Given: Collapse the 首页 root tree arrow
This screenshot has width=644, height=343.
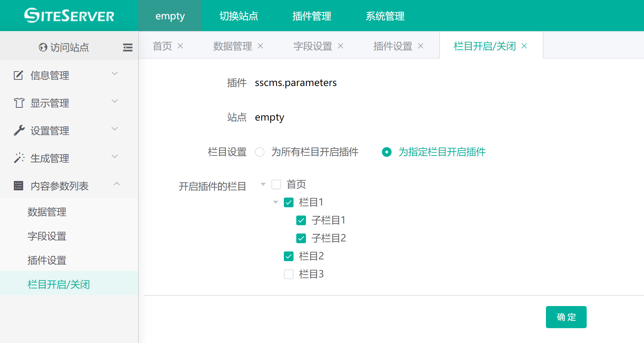Looking at the screenshot, I should pos(263,184).
